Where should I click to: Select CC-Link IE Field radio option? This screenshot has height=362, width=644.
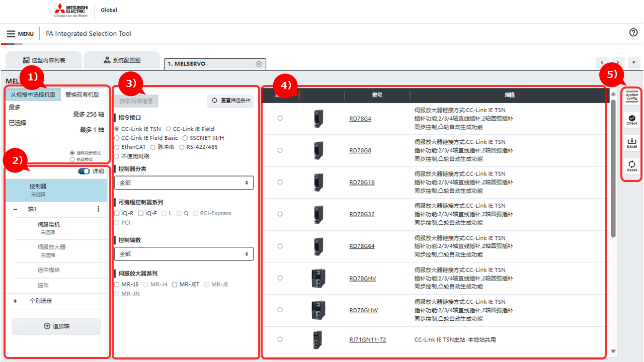point(169,129)
